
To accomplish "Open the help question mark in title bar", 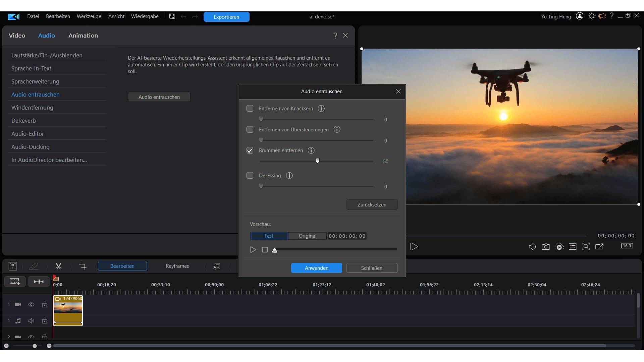I will [x=612, y=16].
